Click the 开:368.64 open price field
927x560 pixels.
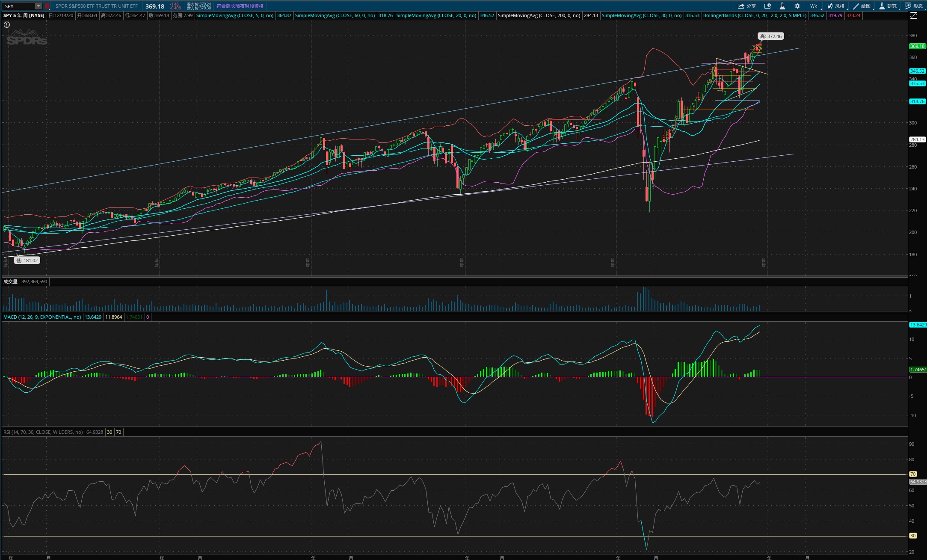[x=87, y=15]
